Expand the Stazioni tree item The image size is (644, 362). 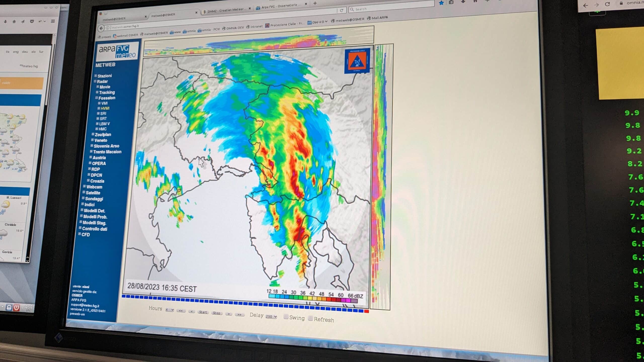click(x=104, y=76)
